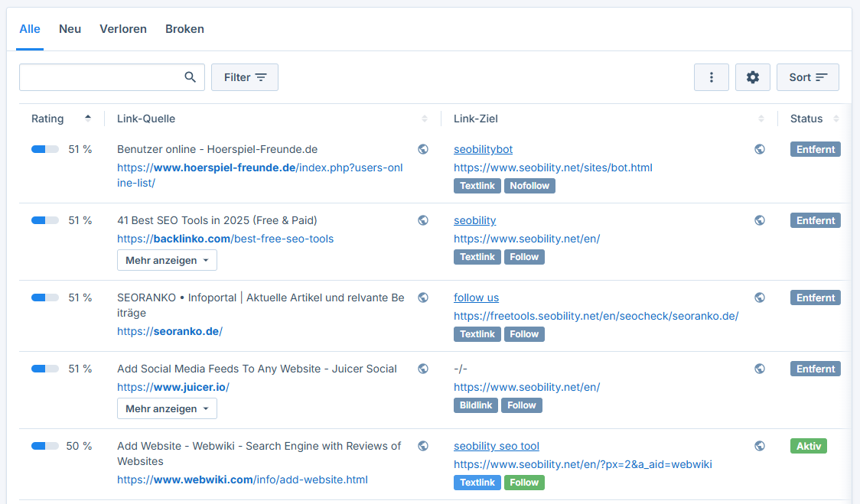Click the green Follow tag in the Webwiki row
860x504 pixels.
524,483
